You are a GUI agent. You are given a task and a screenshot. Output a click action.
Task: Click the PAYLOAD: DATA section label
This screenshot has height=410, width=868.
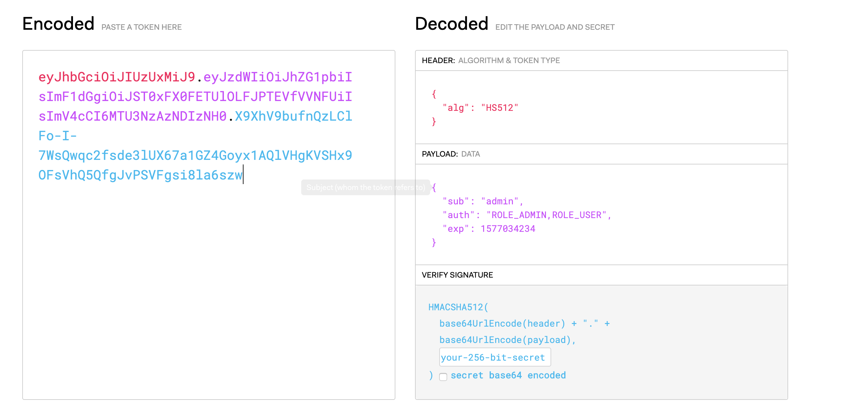coord(451,154)
